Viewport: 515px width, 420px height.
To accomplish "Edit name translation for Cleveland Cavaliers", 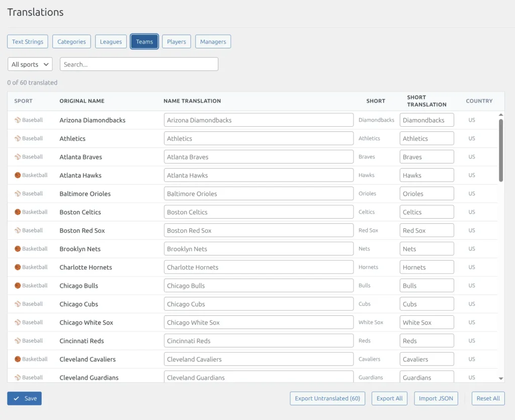I will (259, 359).
